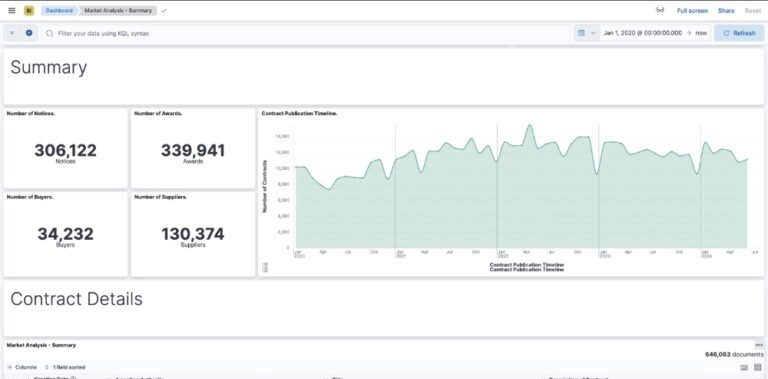Image resolution: width=768 pixels, height=379 pixels.
Task: Expand the saved query dropdown arrow
Action: [12, 33]
